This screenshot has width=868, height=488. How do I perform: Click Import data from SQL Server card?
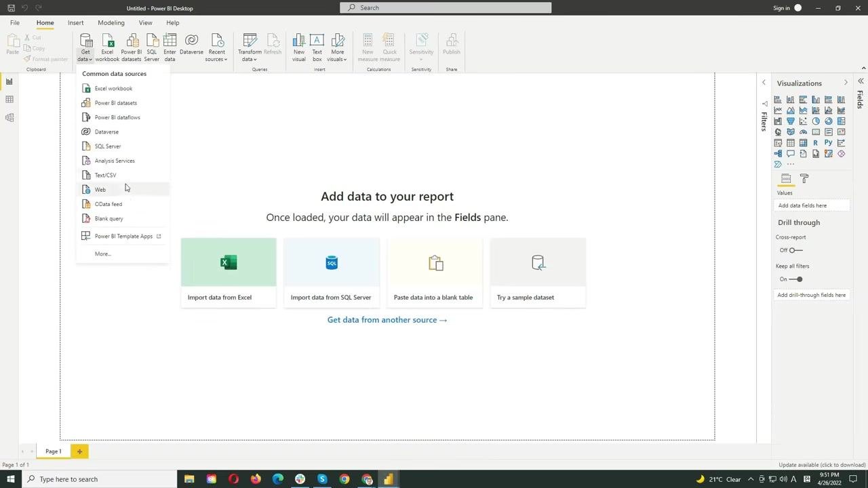pyautogui.click(x=332, y=272)
